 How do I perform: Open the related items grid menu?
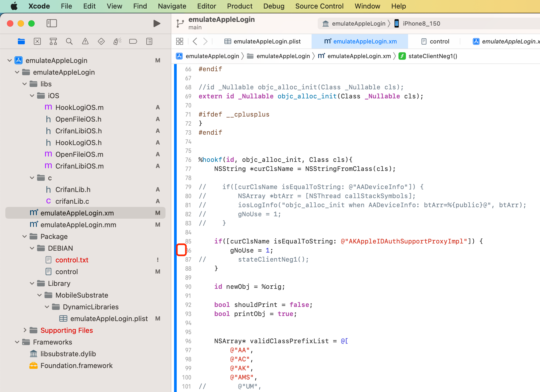180,41
